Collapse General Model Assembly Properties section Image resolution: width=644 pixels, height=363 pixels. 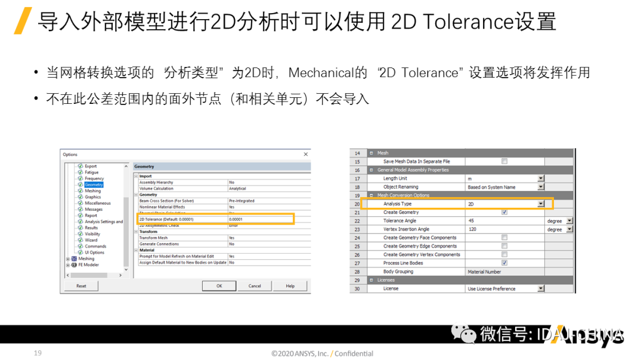click(x=371, y=170)
